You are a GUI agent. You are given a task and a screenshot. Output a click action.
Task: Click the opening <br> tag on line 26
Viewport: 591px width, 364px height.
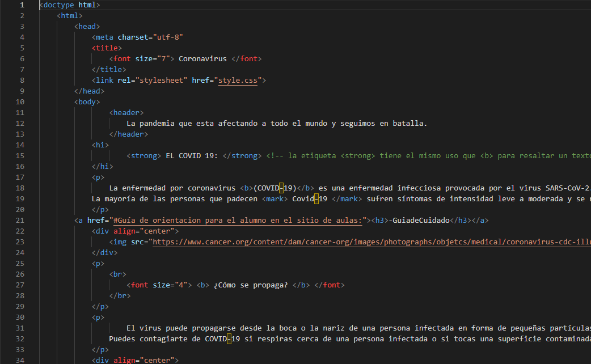point(117,274)
